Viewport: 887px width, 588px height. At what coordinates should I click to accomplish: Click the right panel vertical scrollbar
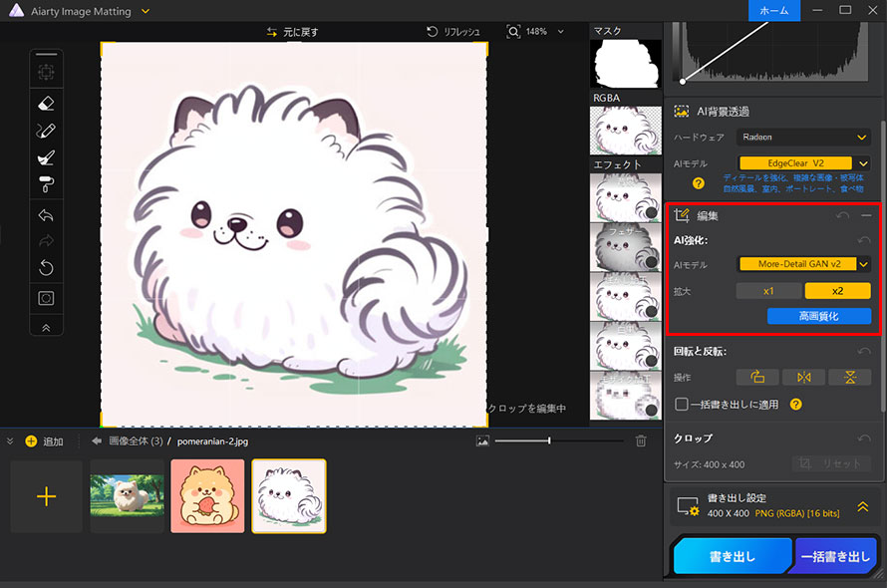click(x=883, y=266)
